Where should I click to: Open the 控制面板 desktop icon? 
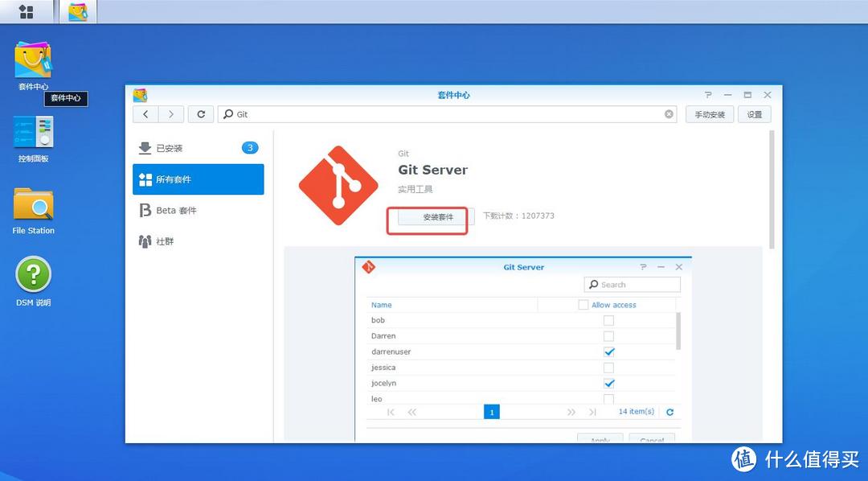[x=33, y=138]
